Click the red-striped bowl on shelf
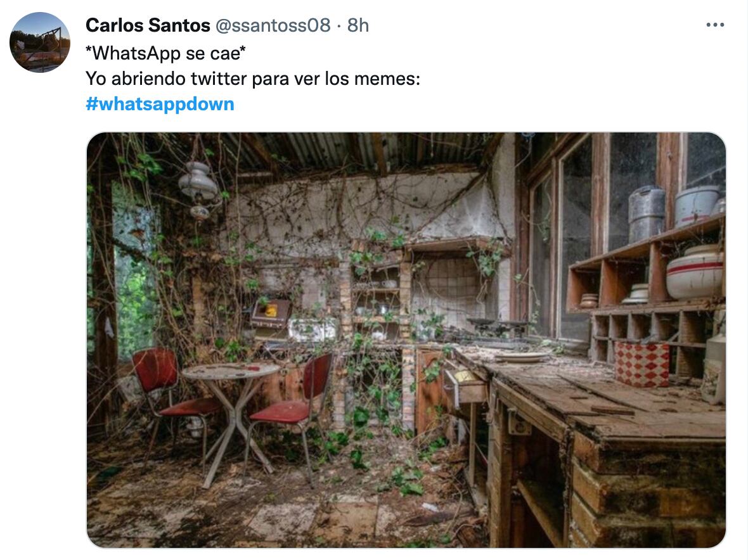This screenshot has height=560, width=748. [x=694, y=272]
